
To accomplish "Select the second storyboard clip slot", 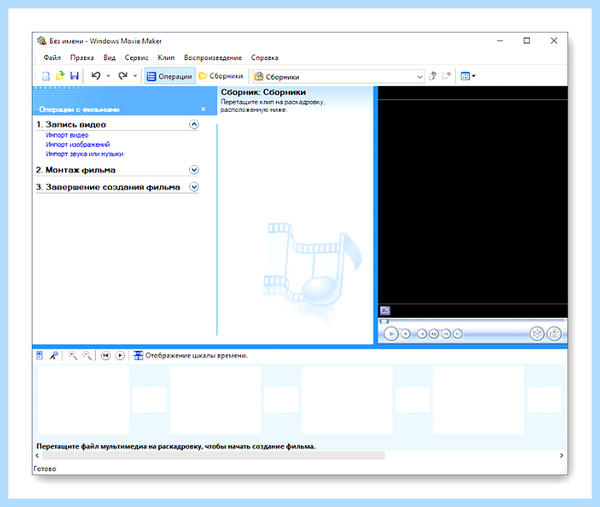I will pos(215,400).
